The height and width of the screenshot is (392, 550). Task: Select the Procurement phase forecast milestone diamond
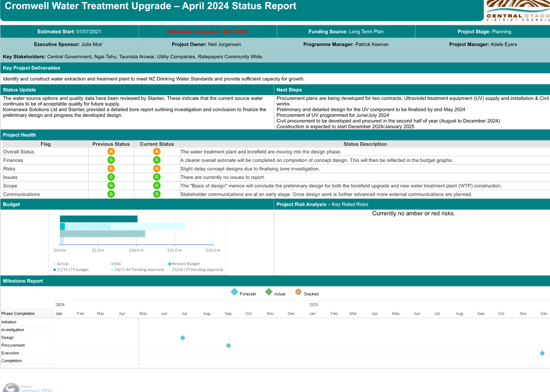pos(229,346)
